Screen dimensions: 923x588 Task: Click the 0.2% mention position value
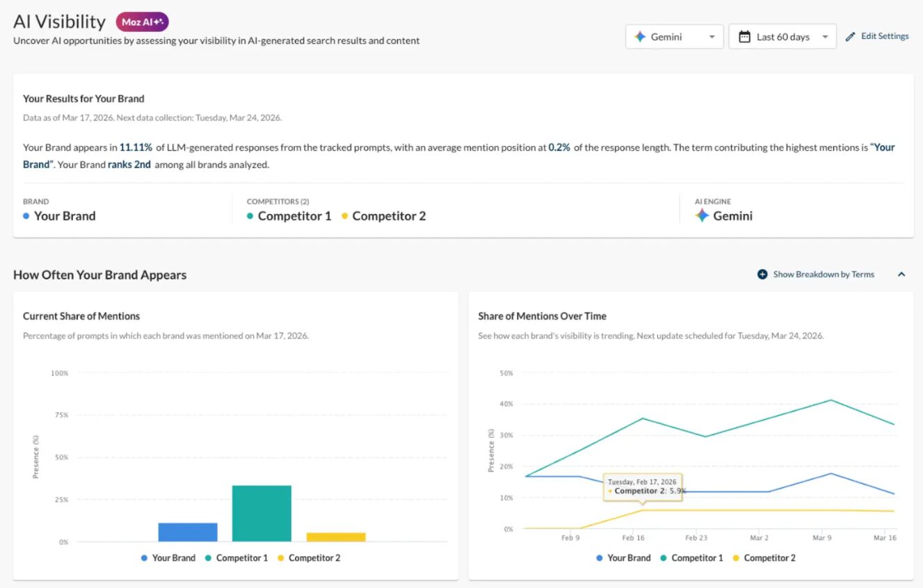(x=559, y=147)
